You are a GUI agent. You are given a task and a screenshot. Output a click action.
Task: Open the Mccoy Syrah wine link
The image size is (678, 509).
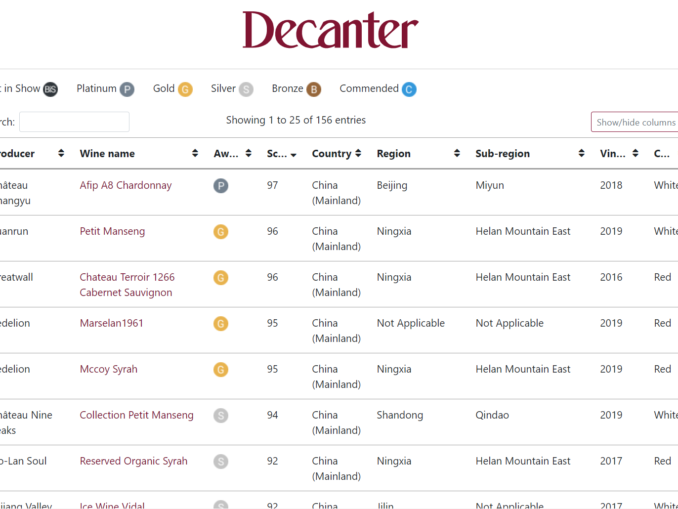[x=108, y=369]
